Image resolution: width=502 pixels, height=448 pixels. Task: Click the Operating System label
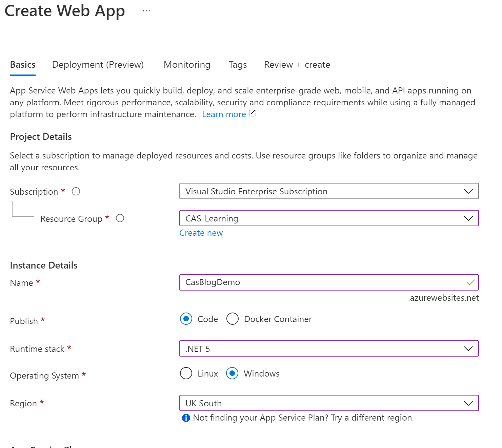tap(44, 376)
